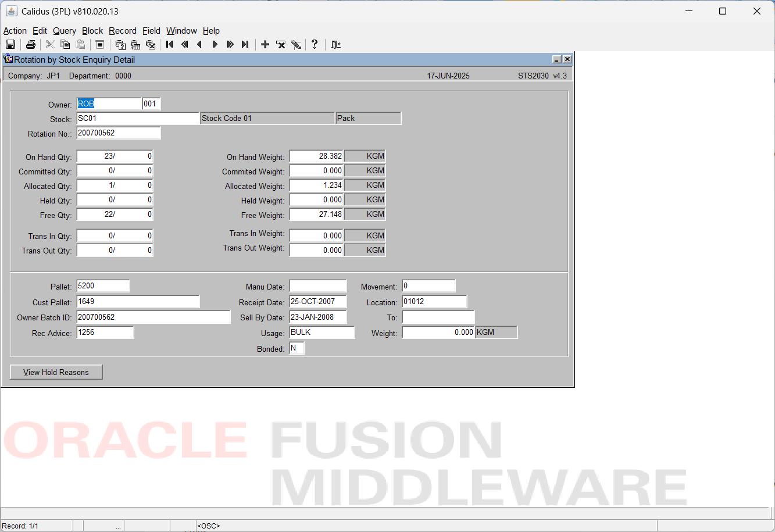
Task: Open the Help menu
Action: tap(211, 31)
